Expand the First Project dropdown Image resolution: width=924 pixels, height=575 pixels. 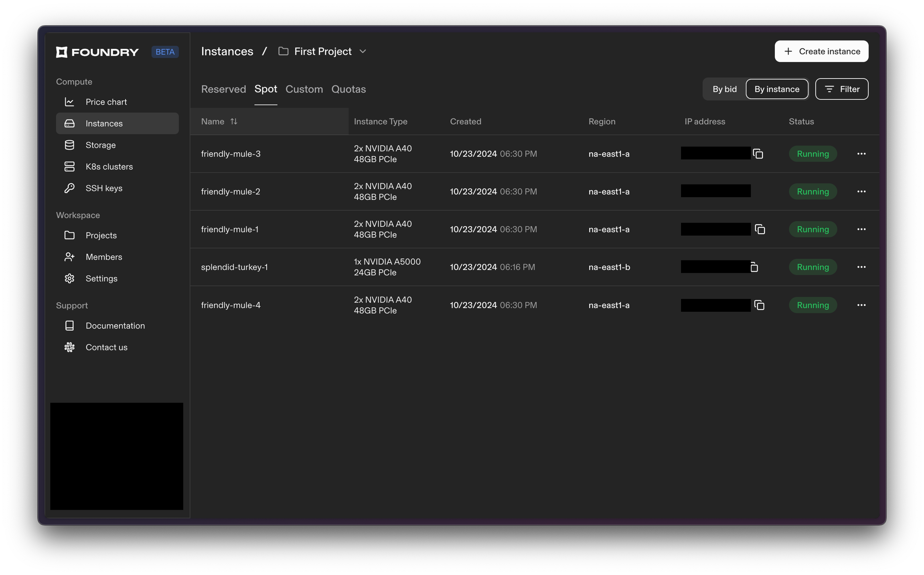click(x=363, y=52)
